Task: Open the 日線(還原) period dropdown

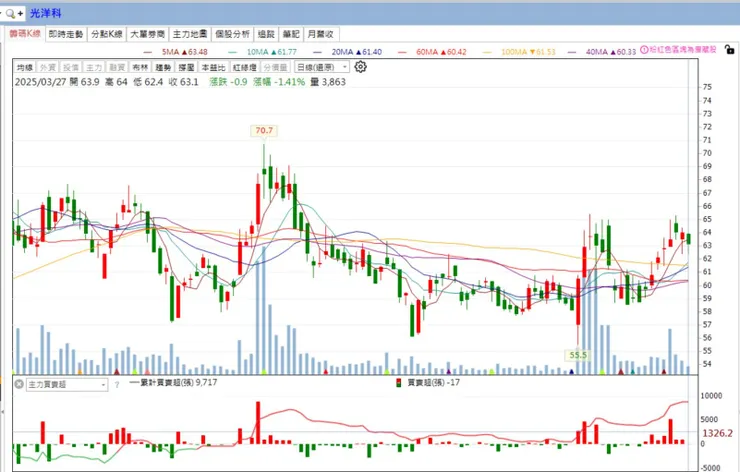Action: coord(322,67)
